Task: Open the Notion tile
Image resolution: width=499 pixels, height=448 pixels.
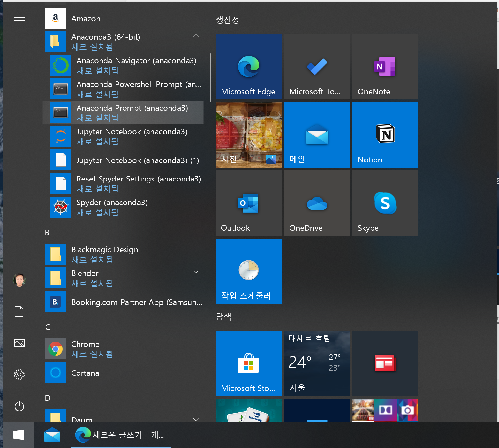Action: (x=385, y=135)
